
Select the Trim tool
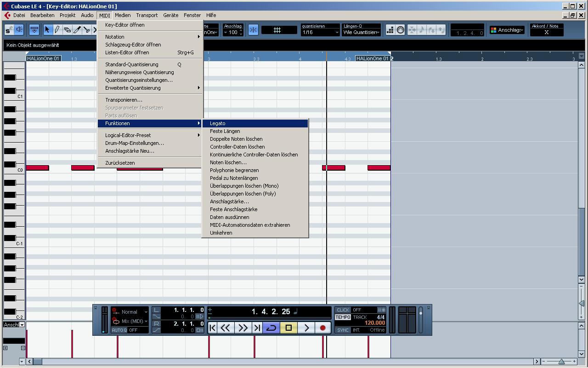(x=77, y=30)
